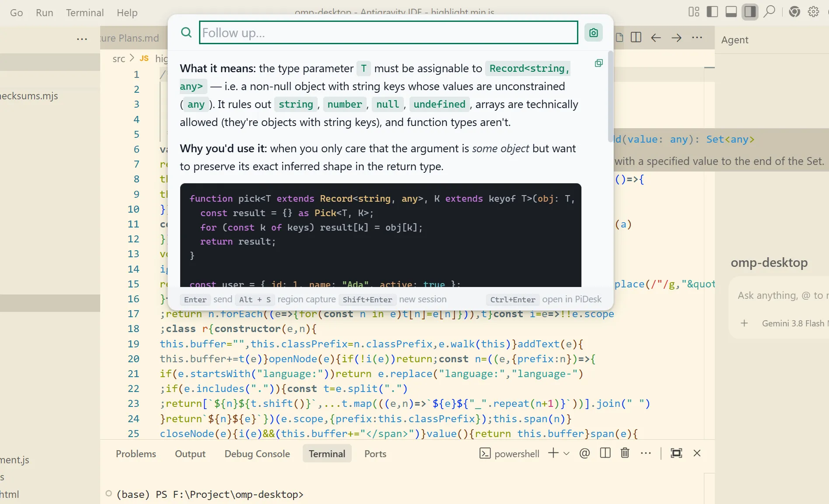Toggle the primary side bar visibility
The width and height of the screenshot is (829, 504).
point(712,12)
